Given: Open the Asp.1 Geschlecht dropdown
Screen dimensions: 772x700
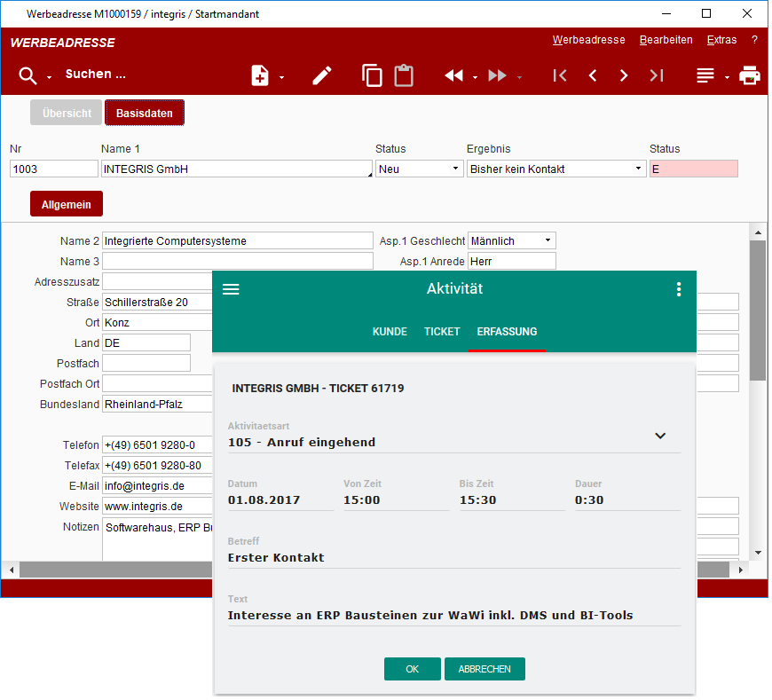Looking at the screenshot, I should click(512, 241).
